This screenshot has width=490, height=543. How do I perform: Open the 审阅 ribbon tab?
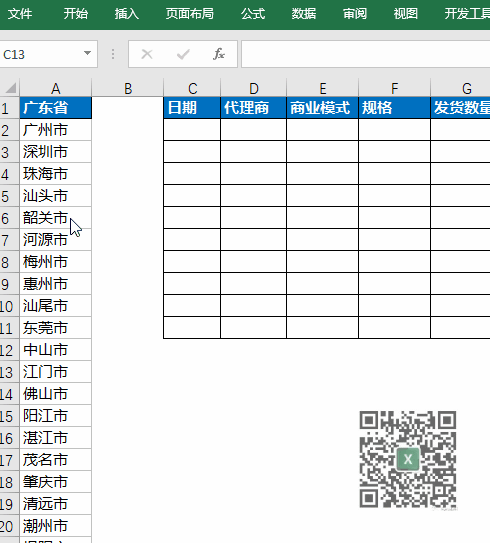tap(355, 14)
